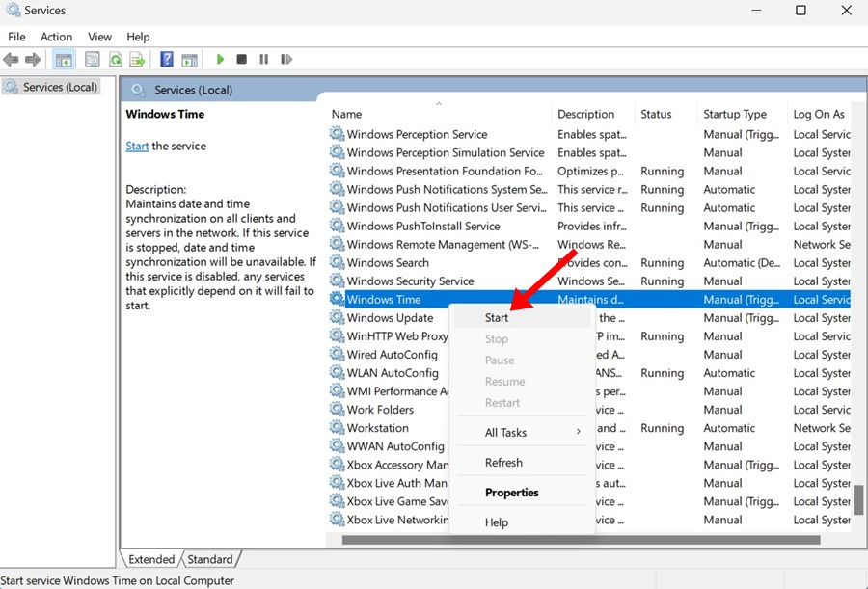This screenshot has width=868, height=589.
Task: Click gear icon beside Windows Update
Action: pos(337,317)
